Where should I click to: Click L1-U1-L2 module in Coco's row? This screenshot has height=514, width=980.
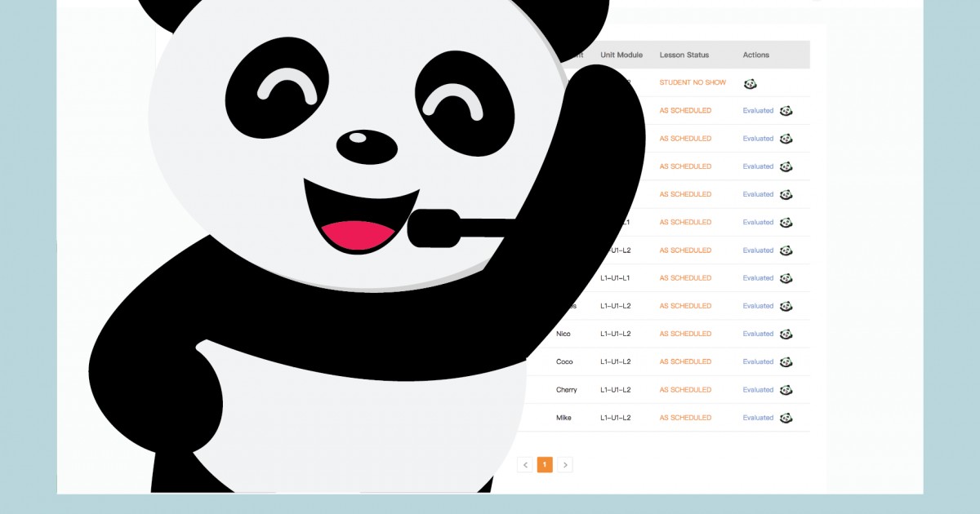616,361
